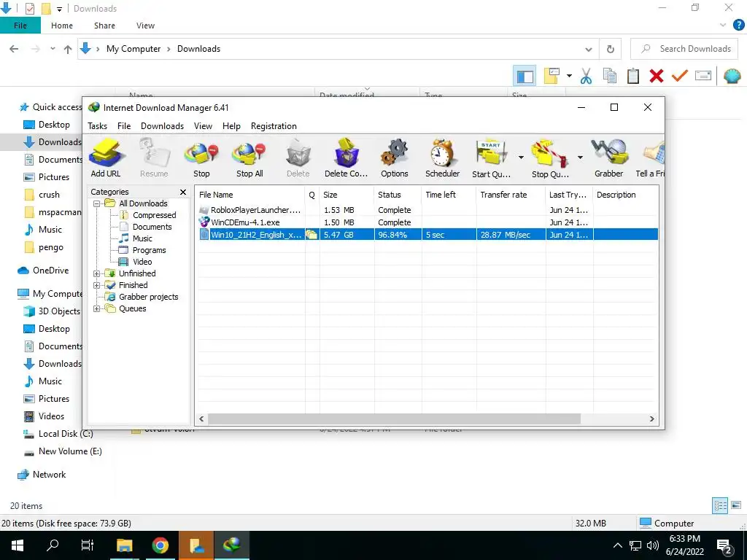Open the Start Queue dropdown arrow
The height and width of the screenshot is (560, 747).
coord(521,157)
